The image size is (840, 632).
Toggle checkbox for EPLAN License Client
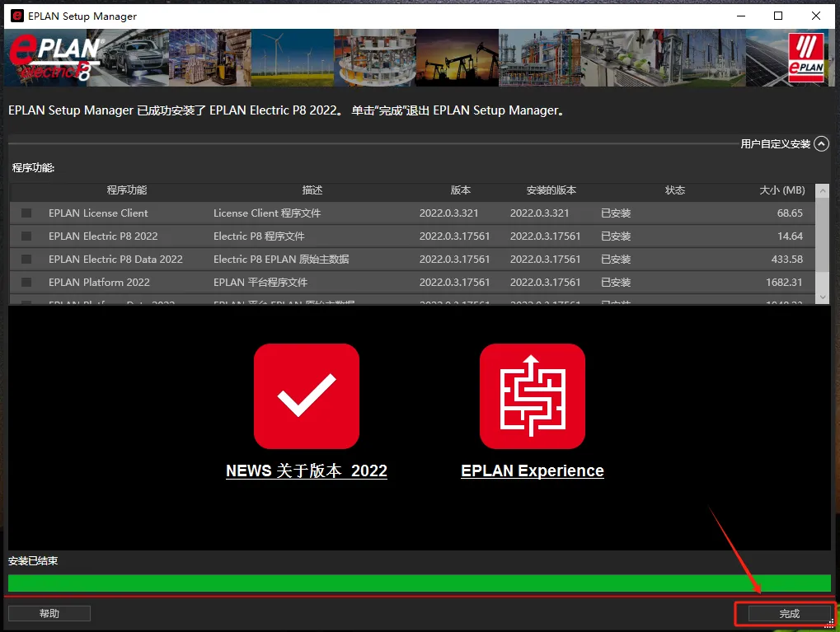26,213
